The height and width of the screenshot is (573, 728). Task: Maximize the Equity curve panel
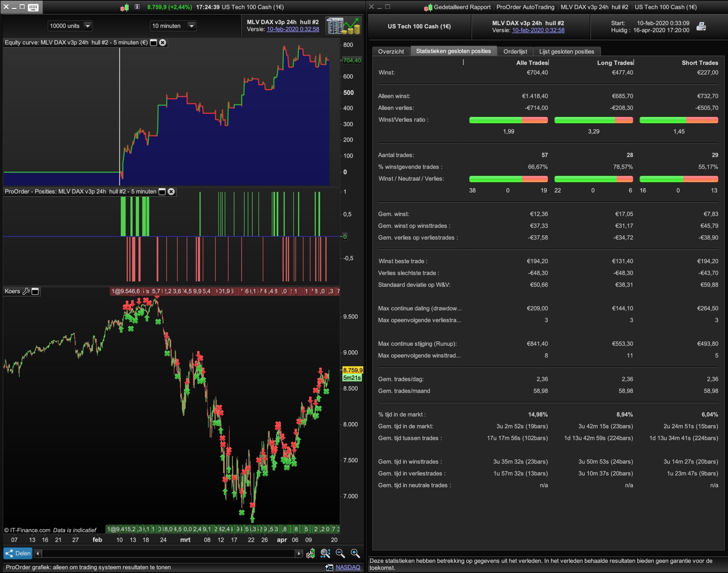click(x=154, y=43)
